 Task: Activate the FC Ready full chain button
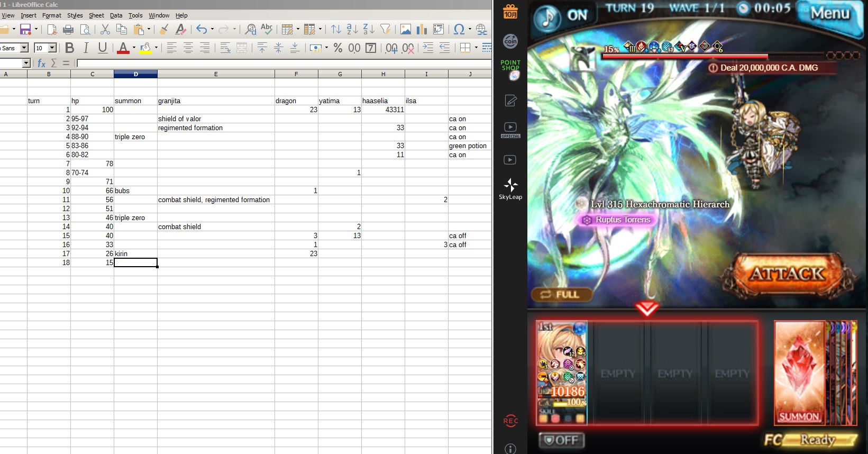pos(810,440)
